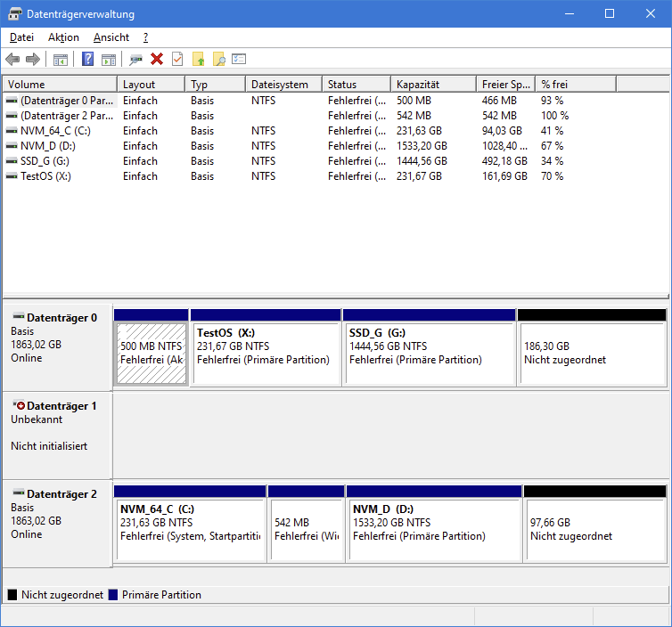The image size is (672, 627).
Task: Click the disk icon next to Datenträger 0 label
Action: click(x=19, y=316)
